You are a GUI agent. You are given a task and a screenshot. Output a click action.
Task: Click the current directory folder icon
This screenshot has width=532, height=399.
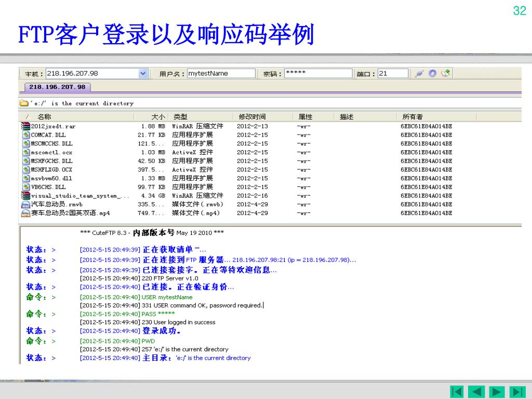[x=24, y=103]
